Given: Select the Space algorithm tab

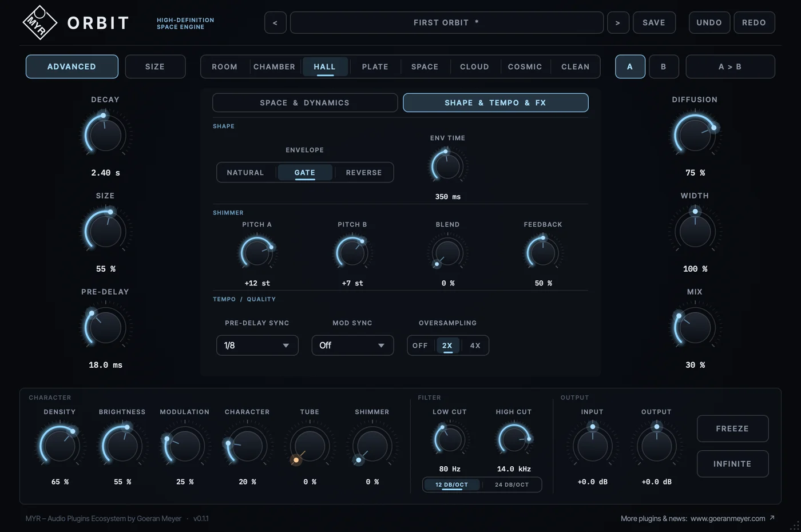Looking at the screenshot, I should [x=425, y=67].
